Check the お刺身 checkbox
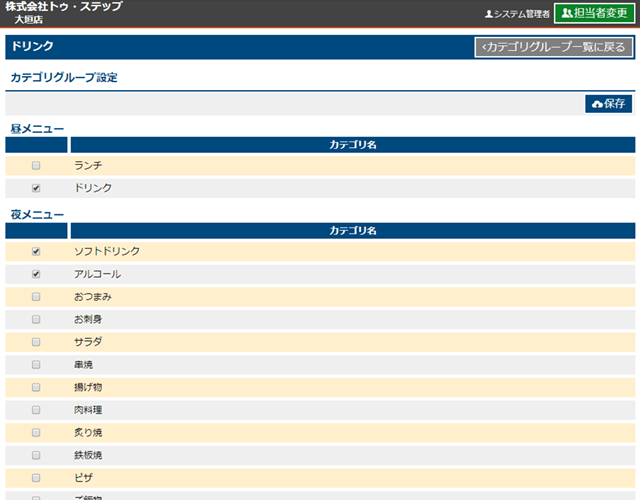640x500 pixels. click(x=37, y=320)
